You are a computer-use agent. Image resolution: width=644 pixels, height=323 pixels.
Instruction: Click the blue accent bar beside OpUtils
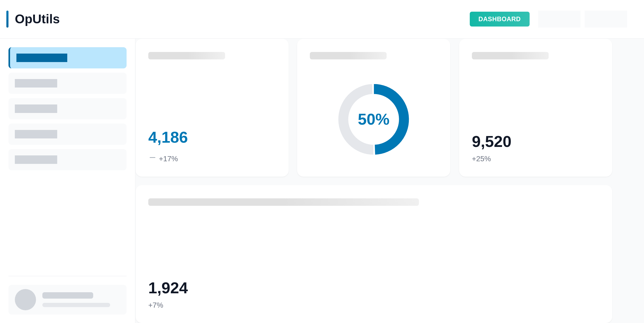[7, 19]
